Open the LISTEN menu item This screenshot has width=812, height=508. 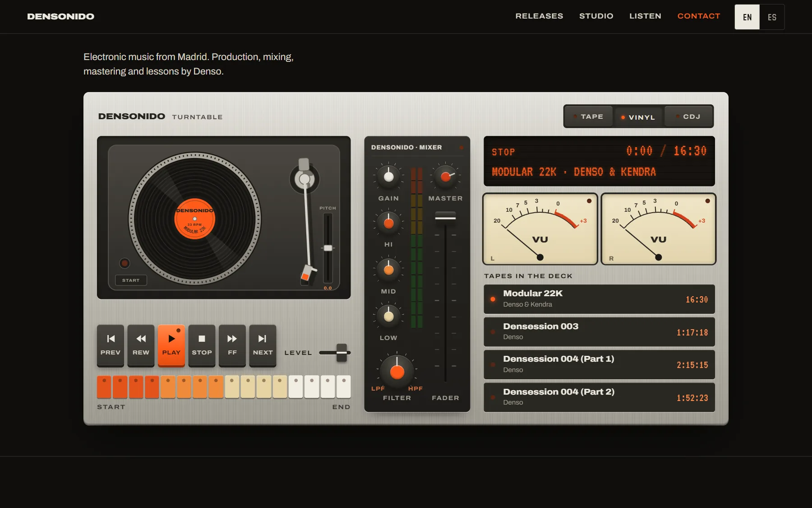(646, 16)
